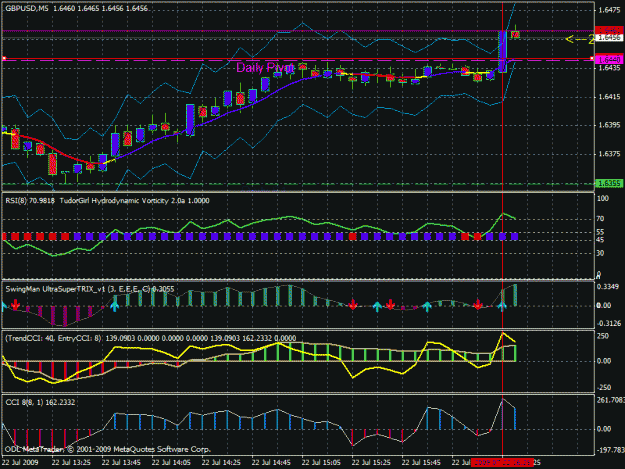Click the 1.6395 price axis label
The width and height of the screenshot is (625, 469).
tap(609, 125)
